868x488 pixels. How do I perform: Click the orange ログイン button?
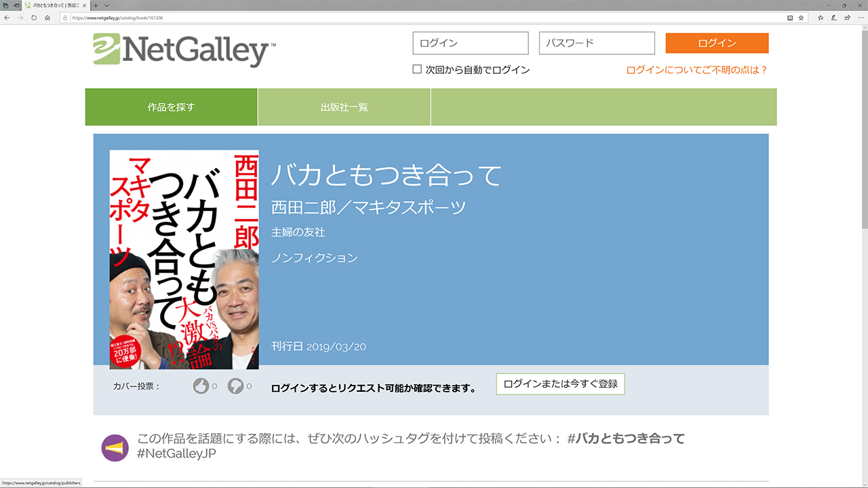[x=717, y=43]
